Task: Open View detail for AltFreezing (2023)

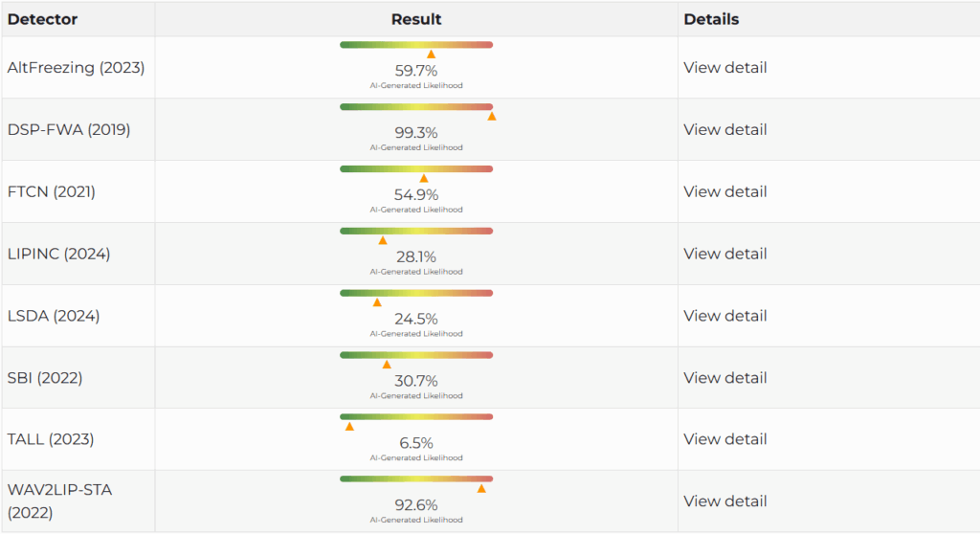Action: [725, 68]
